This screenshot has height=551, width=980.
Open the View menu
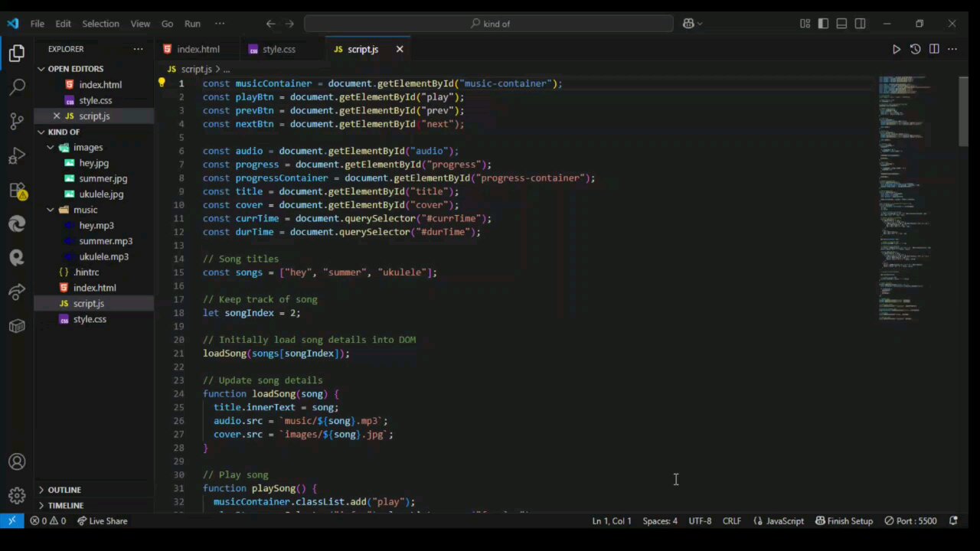(x=140, y=24)
